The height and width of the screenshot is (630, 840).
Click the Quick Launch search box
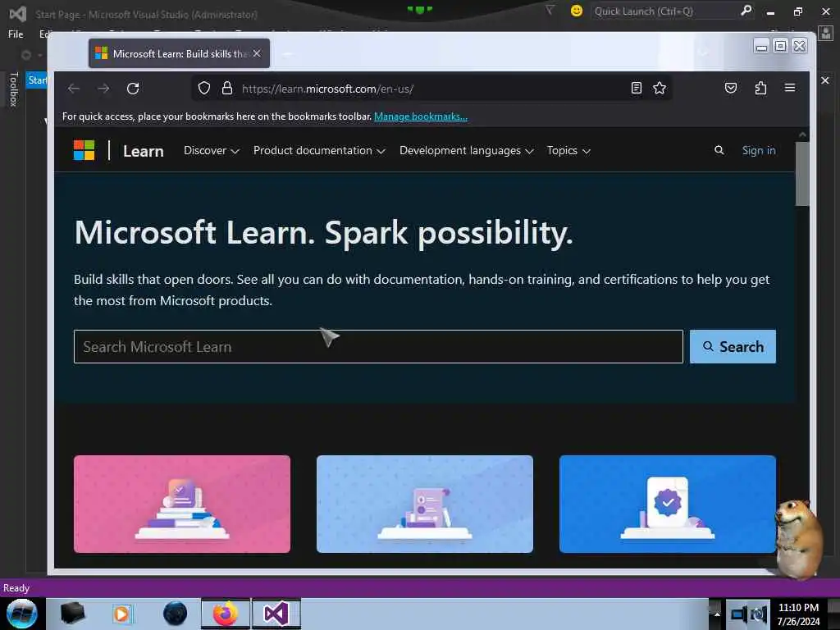[664, 11]
